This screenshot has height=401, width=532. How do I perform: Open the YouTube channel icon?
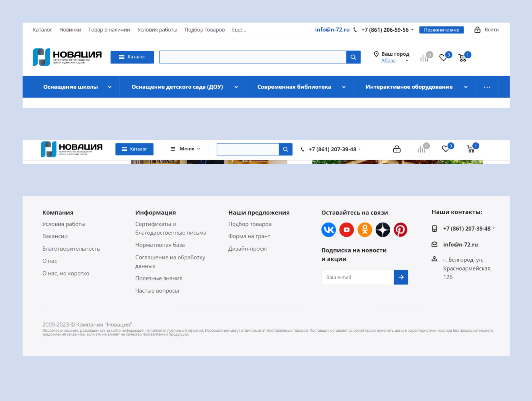[346, 230]
